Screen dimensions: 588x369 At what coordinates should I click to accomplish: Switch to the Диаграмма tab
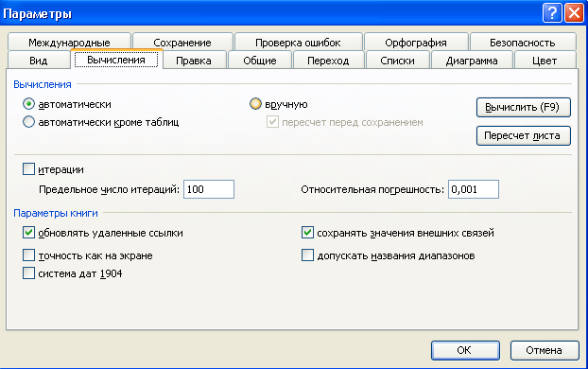472,61
